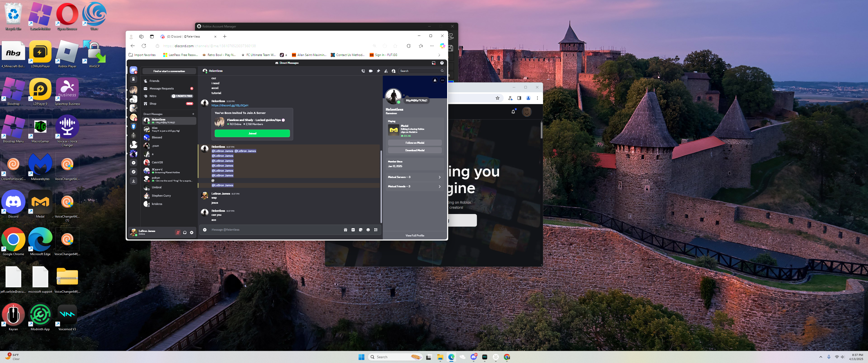This screenshot has height=363, width=868.
Task: Start a video call in the DM header
Action: [371, 71]
